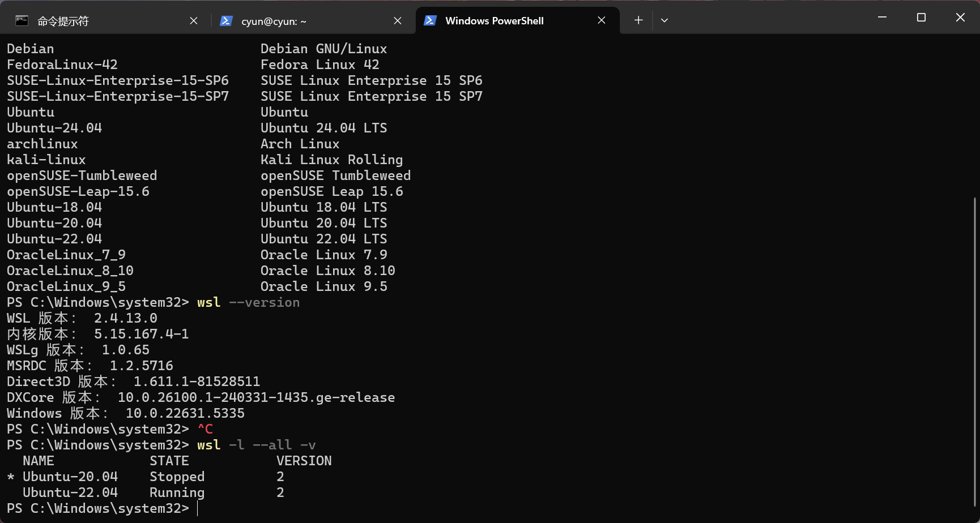980x523 pixels.
Task: Click the 'Stopped' state text
Action: pyautogui.click(x=177, y=477)
